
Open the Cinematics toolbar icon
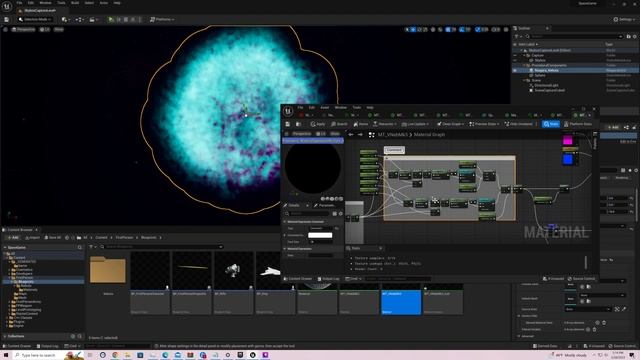93,19
